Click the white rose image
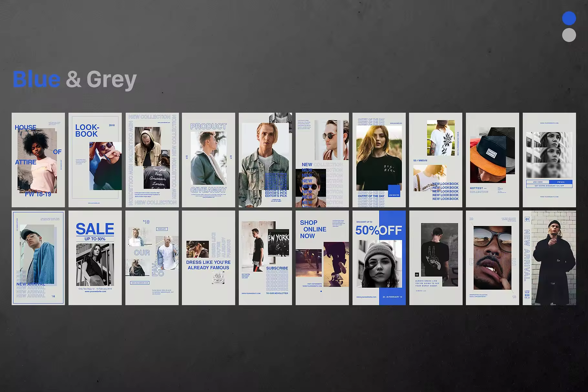The width and height of the screenshot is (588, 392). [x=218, y=277]
